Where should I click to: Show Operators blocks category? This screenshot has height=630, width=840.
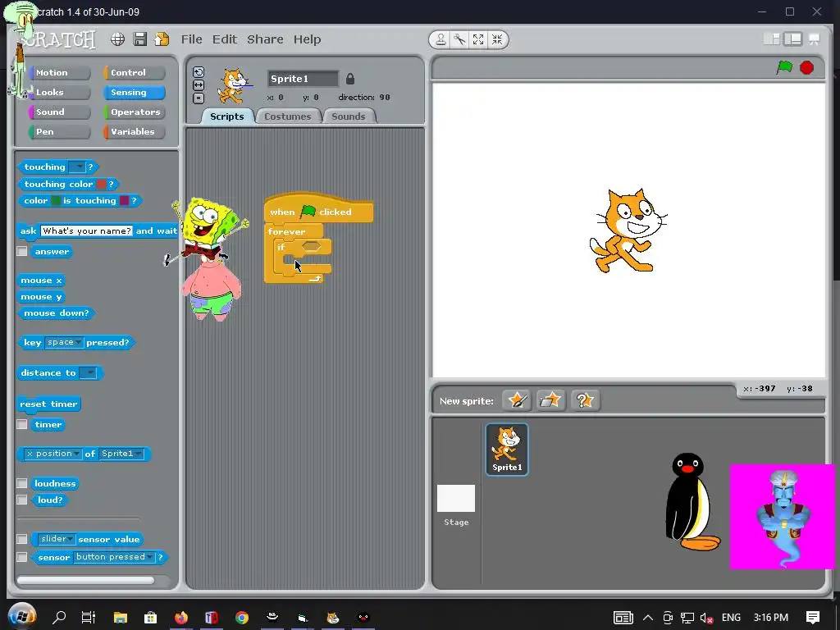(x=134, y=112)
